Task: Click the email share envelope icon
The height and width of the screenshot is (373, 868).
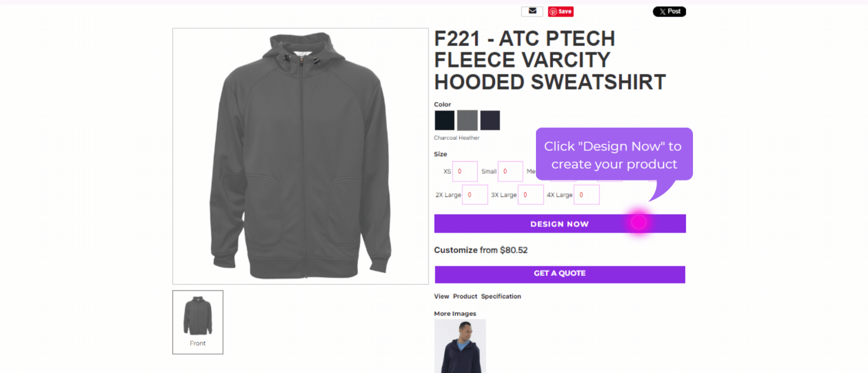Action: tap(532, 11)
